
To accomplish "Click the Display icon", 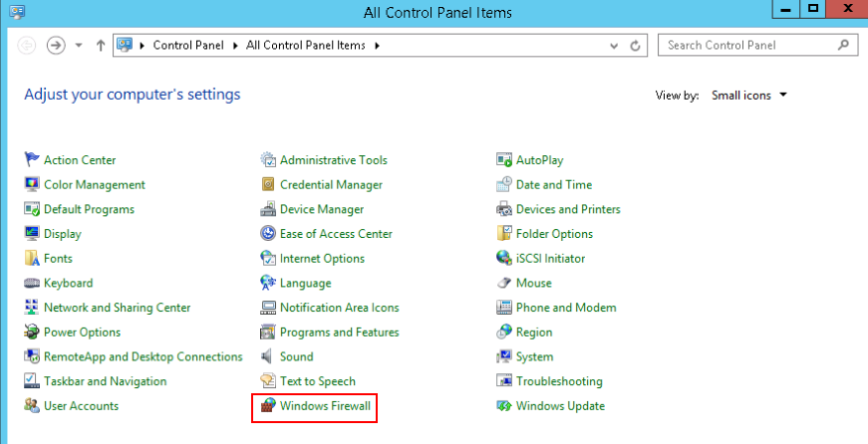I will (32, 233).
